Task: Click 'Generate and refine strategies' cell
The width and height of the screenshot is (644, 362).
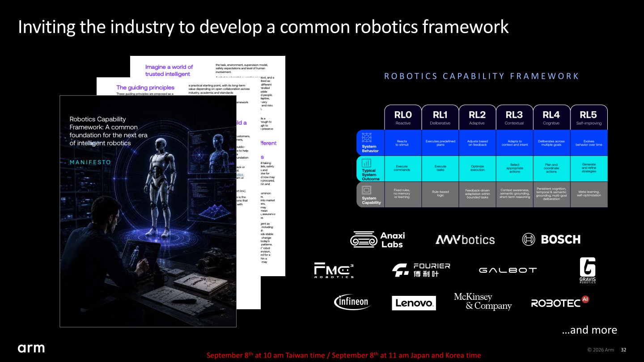Action: coord(589,168)
